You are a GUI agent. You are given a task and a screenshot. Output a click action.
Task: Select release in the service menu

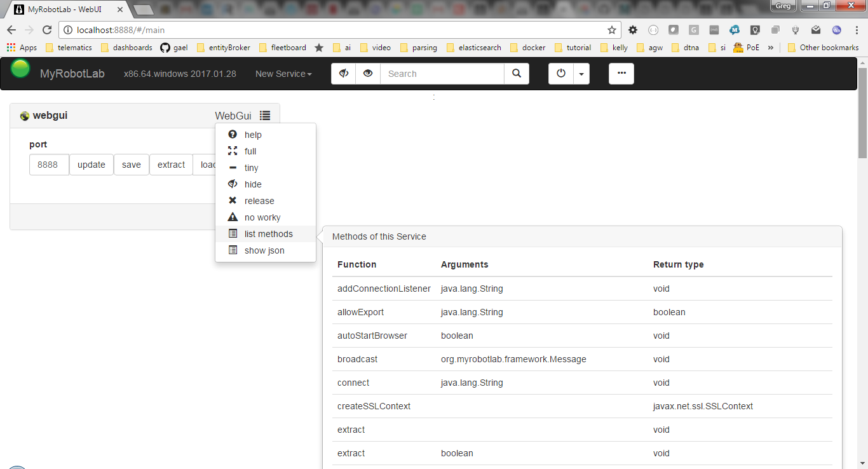coord(266,201)
